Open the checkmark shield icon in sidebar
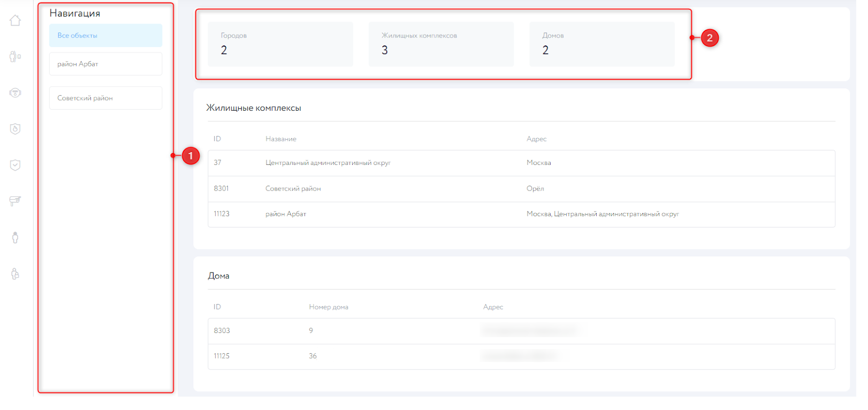This screenshot has width=868, height=410. coord(15,165)
